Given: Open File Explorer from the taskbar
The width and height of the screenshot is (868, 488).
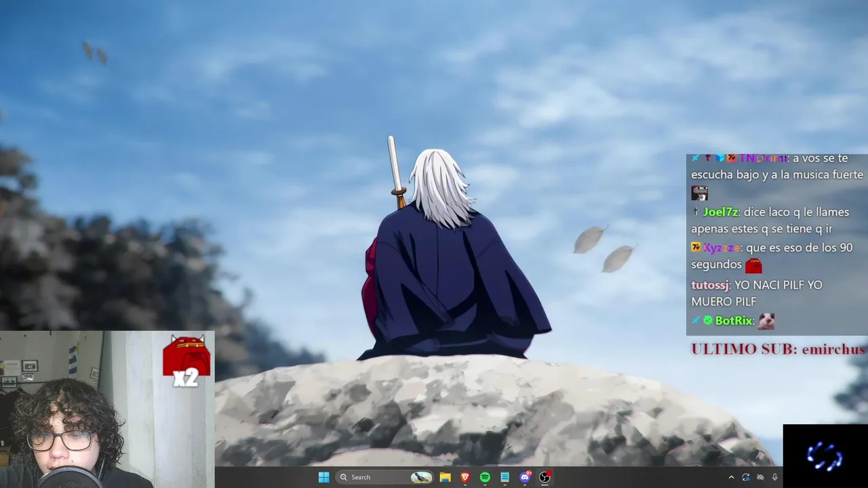Looking at the screenshot, I should [445, 477].
